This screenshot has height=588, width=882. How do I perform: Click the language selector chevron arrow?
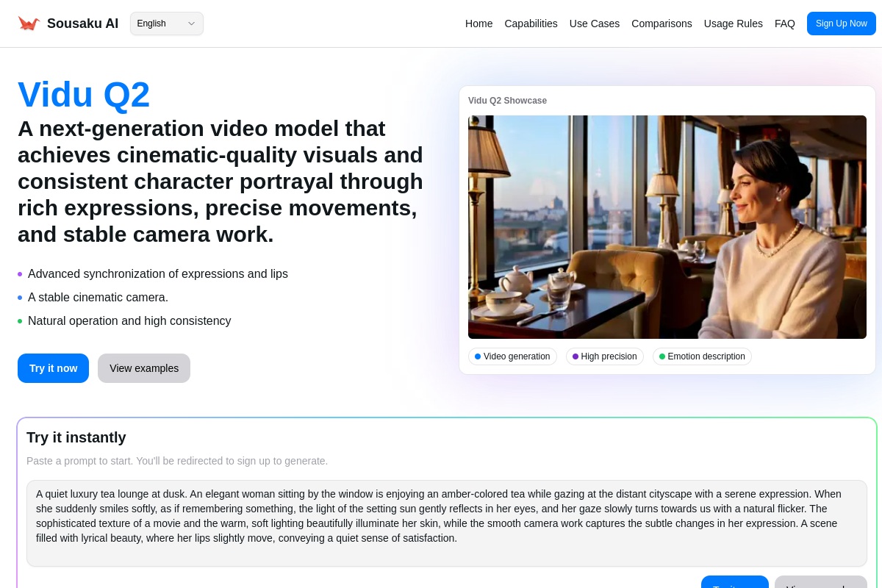[x=191, y=24]
